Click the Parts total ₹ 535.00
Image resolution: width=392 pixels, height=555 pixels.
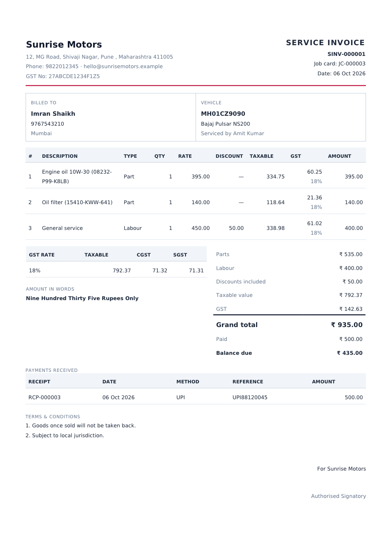point(351,254)
